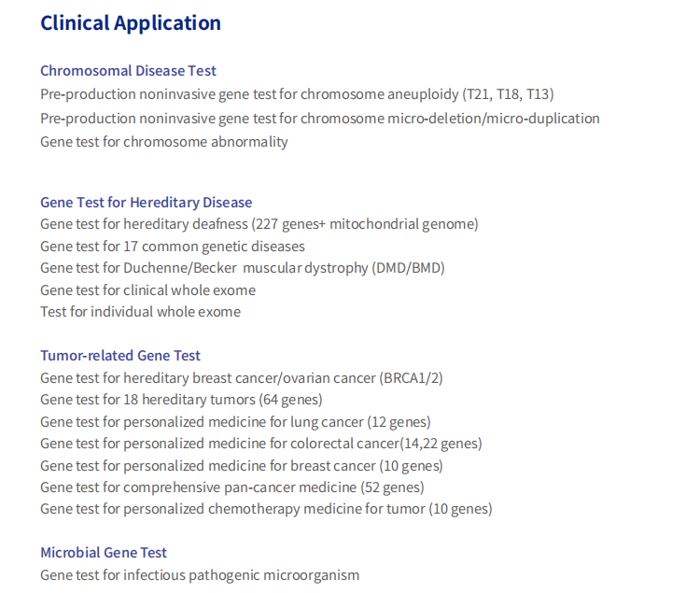Open the Chromosomal Disease Test section
This screenshot has height=593, width=700.
(128, 71)
